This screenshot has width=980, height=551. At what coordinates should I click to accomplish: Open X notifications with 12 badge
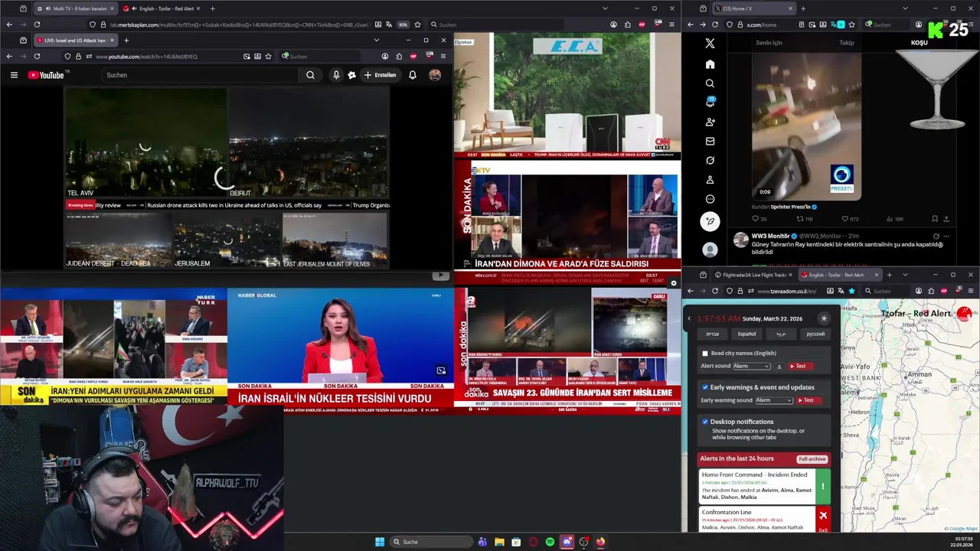click(x=710, y=102)
